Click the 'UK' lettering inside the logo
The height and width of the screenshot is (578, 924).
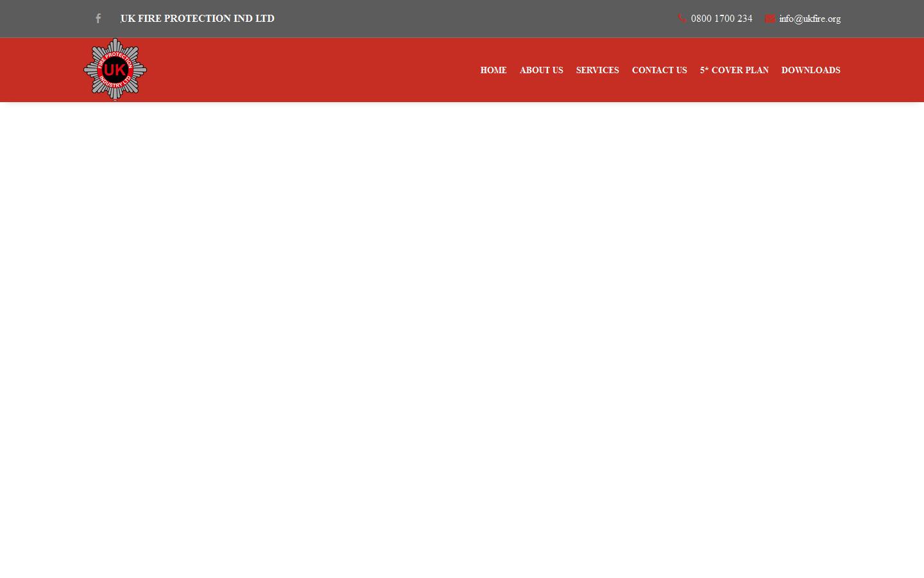tap(115, 69)
